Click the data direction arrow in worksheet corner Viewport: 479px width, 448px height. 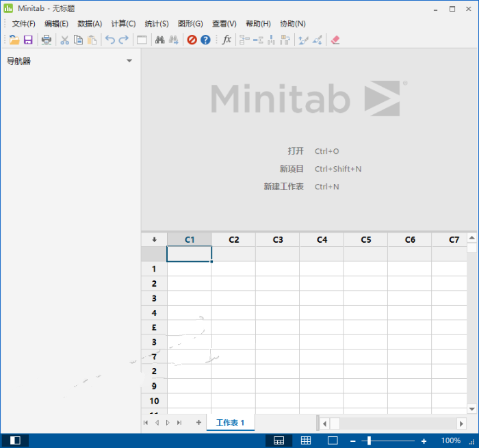point(154,239)
